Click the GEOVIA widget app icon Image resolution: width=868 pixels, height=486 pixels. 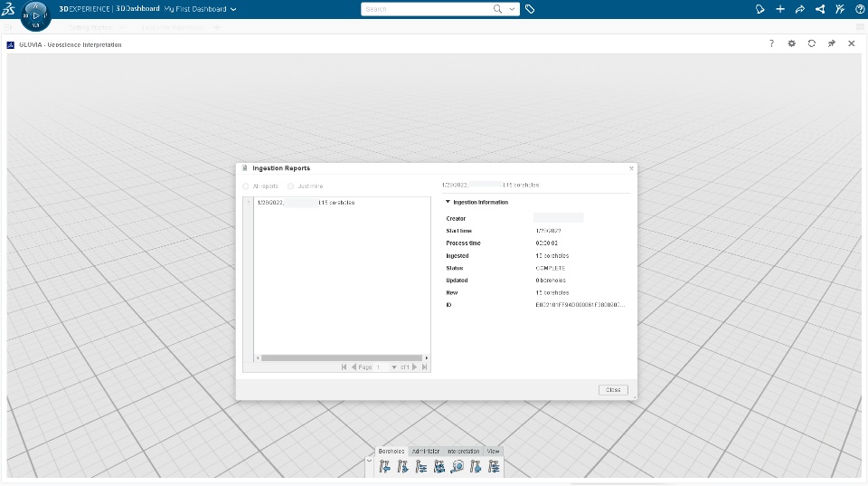(x=11, y=45)
